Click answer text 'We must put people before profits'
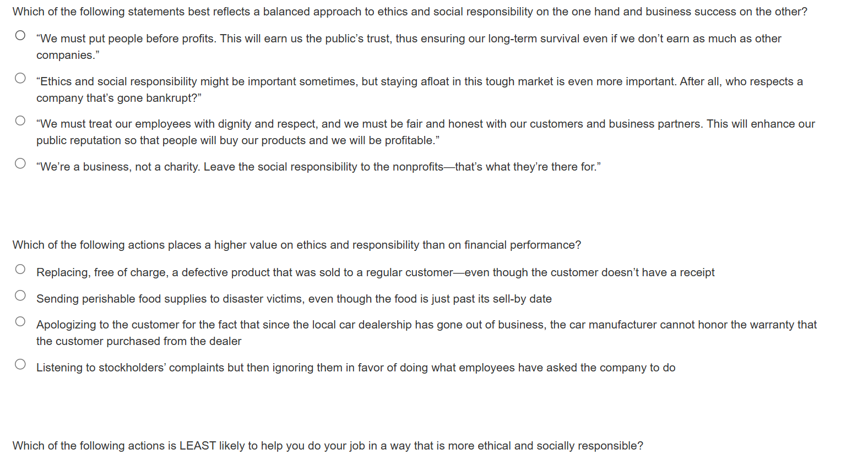868x460 pixels. pos(126,39)
